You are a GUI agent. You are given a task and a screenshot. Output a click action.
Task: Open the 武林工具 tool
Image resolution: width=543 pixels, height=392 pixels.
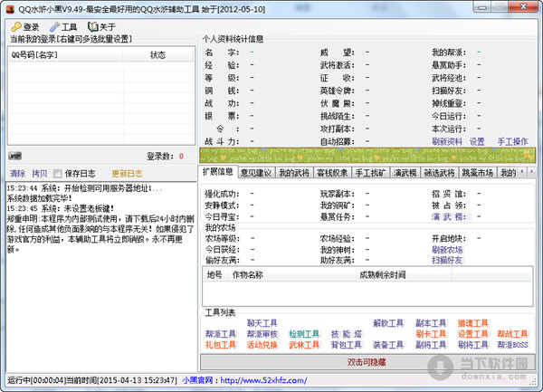coord(304,345)
